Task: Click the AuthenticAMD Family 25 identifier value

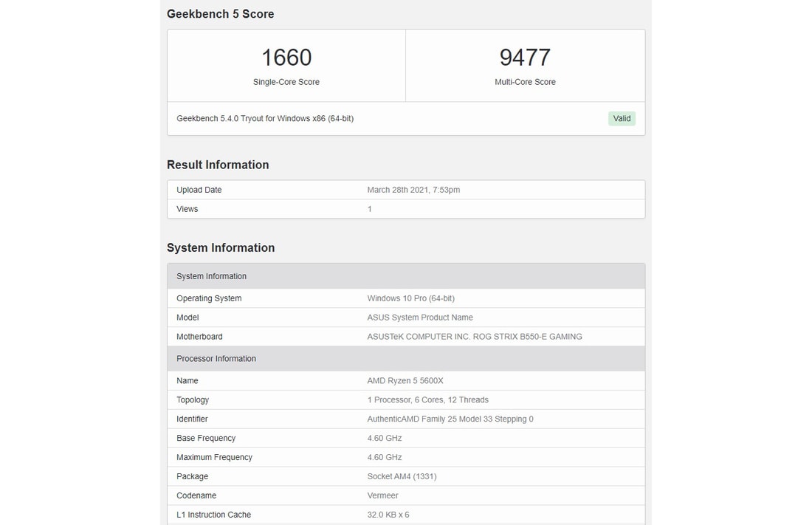Action: point(450,419)
